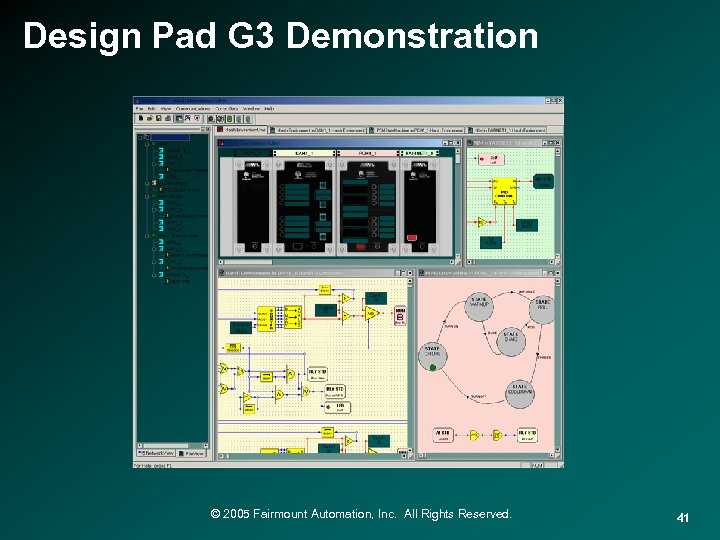This screenshot has height=540, width=720.
Task: Click the New document toolbar icon
Action: pos(141,118)
